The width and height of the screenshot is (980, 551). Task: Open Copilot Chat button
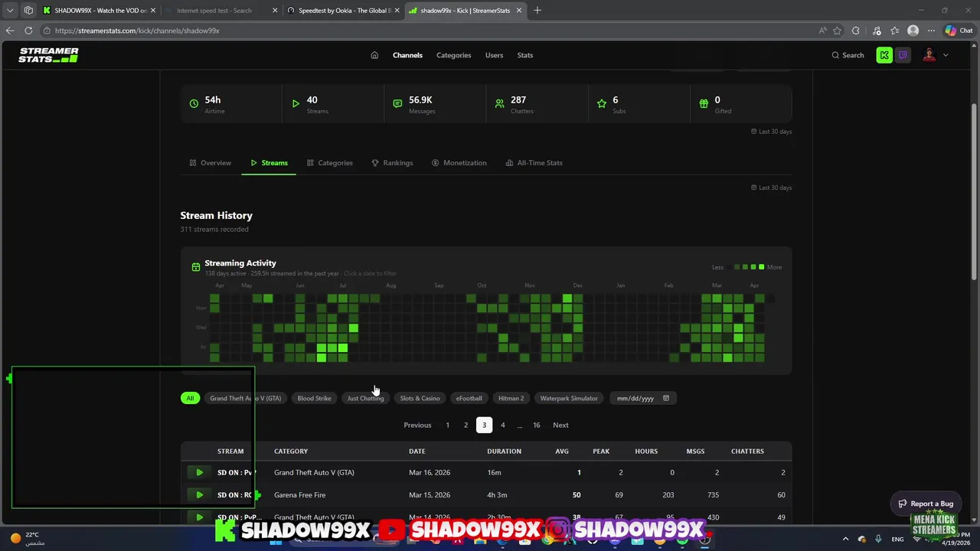[x=959, y=31]
